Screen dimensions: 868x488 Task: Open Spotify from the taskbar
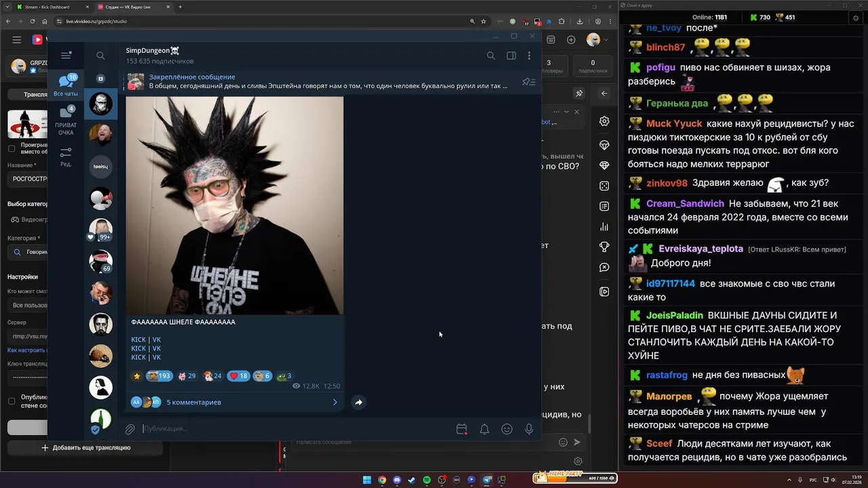427,480
